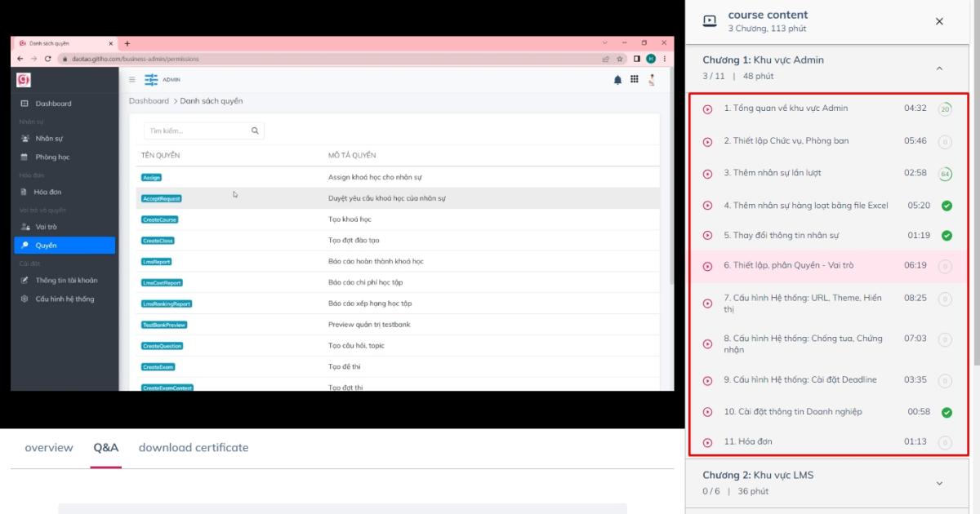Screen dimensions: 980x514
Task: Click the AcceptRequest permission tag
Action: pos(162,198)
